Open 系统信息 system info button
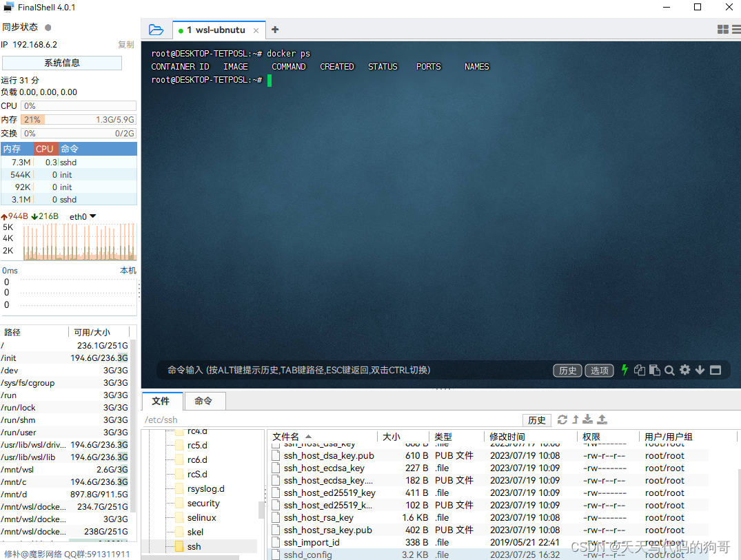The height and width of the screenshot is (560, 741). click(x=62, y=63)
